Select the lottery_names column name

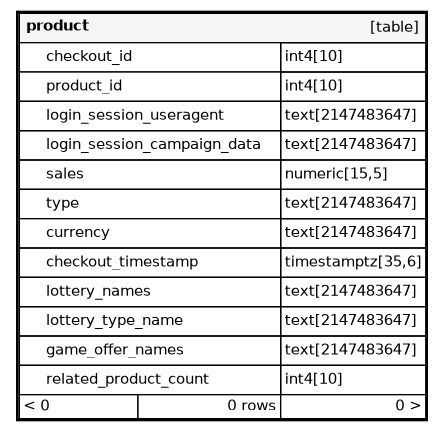pos(98,291)
